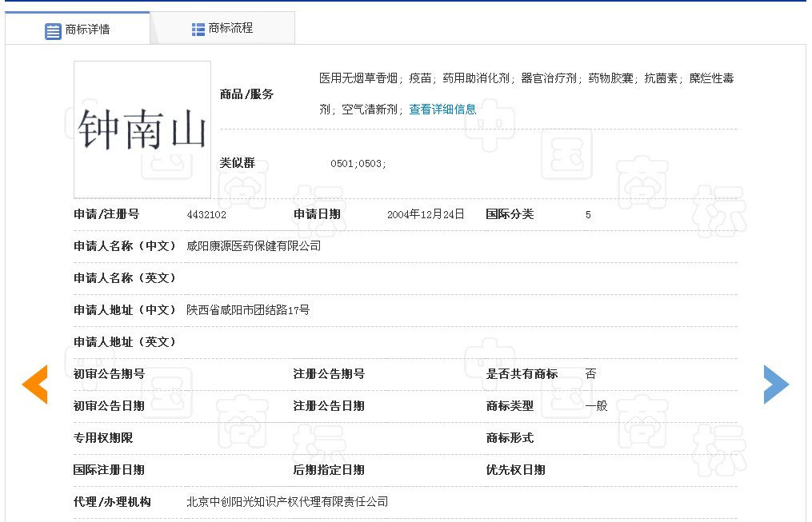Select the registration number 4432102
The image size is (812, 522).
pyautogui.click(x=206, y=214)
